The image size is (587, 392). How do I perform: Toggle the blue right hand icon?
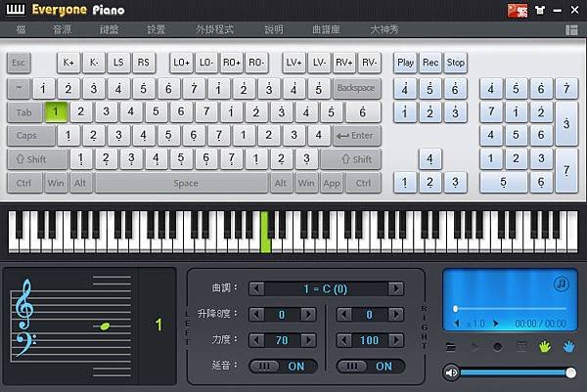tap(568, 347)
